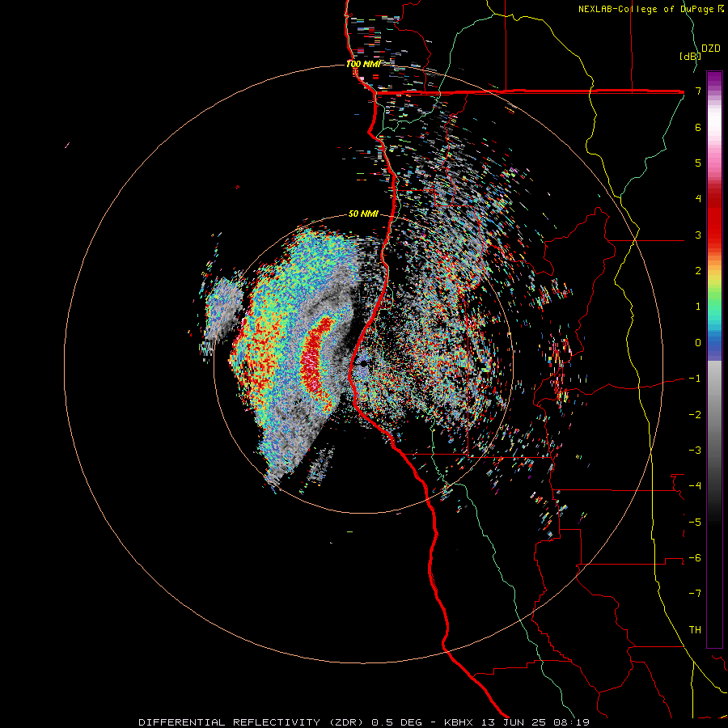Select the -5 value on color scale
The height and width of the screenshot is (728, 728).
(695, 522)
